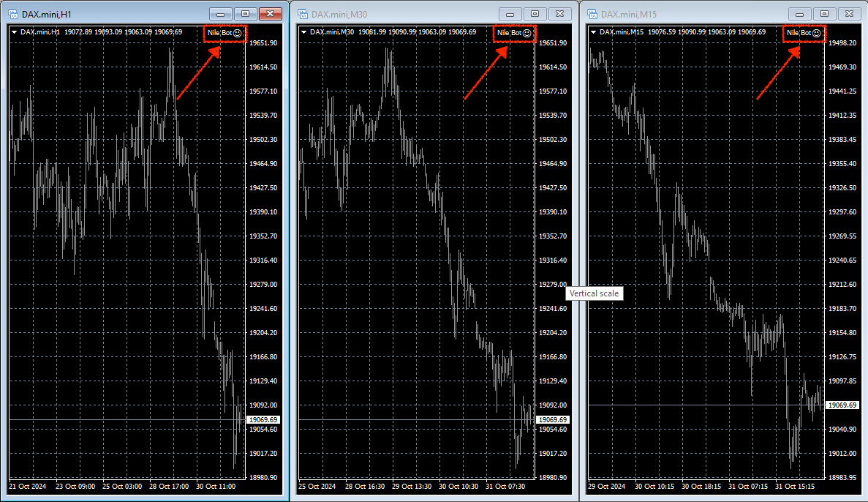The width and height of the screenshot is (868, 502).
Task: Close the DAX.mini,H1 chart window
Action: coord(270,13)
